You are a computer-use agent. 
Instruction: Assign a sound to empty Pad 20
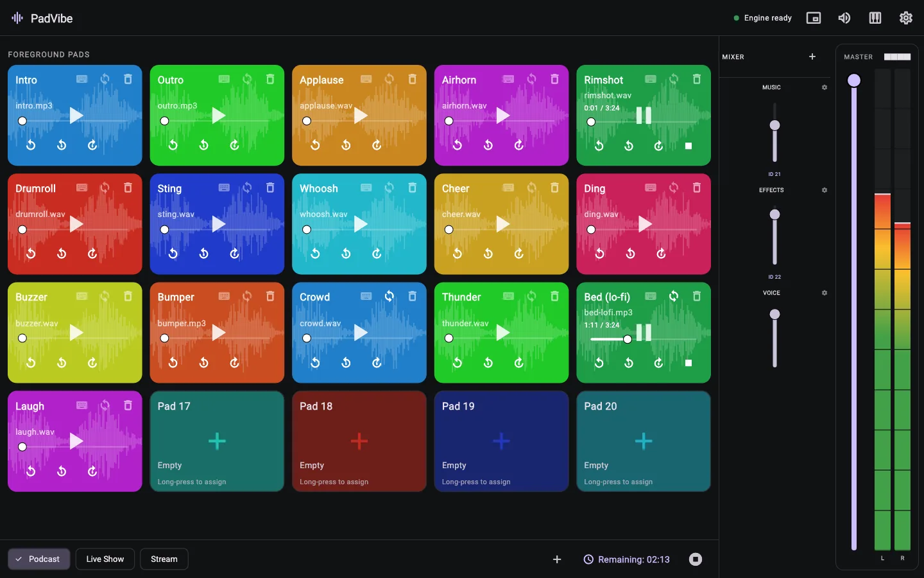(x=644, y=441)
